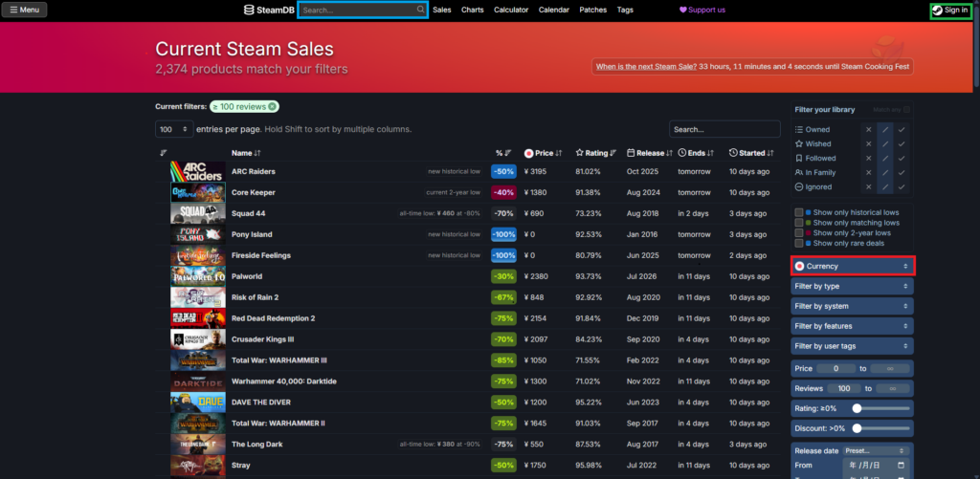980x479 pixels.
Task: Open the Filter by system dropdown
Action: coord(853,307)
